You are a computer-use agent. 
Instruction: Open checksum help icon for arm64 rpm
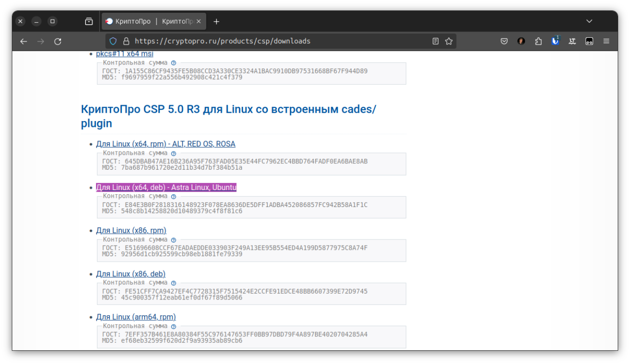point(173,326)
